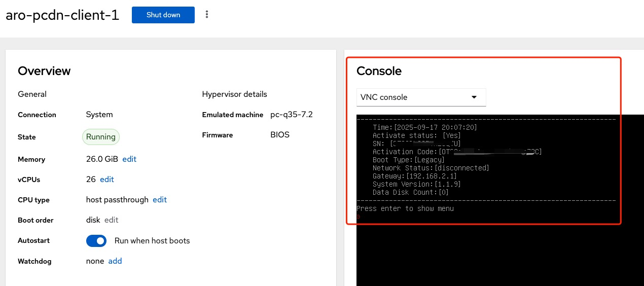Edit the vCPUs count
This screenshot has width=644, height=286.
pos(107,180)
